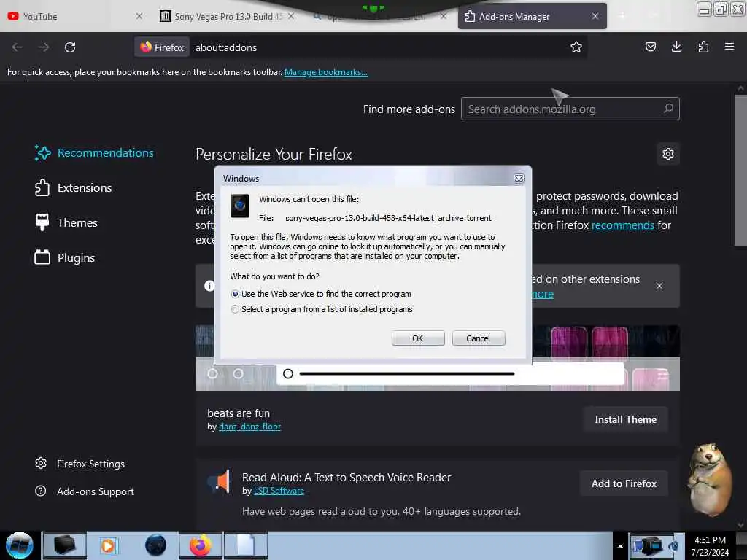This screenshot has width=747, height=560.
Task: Click the page vertical scrollbar
Action: click(x=740, y=169)
